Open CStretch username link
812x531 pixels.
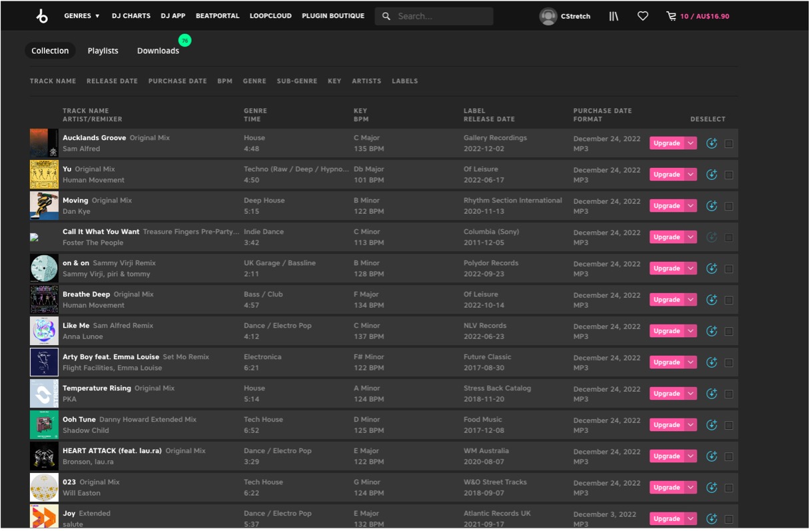[x=576, y=16]
